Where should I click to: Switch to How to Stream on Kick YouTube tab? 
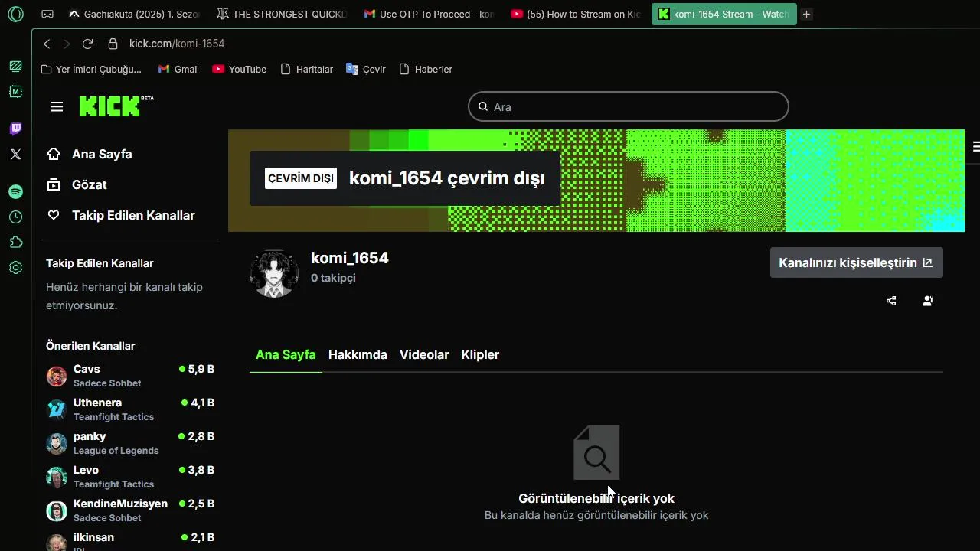[576, 14]
